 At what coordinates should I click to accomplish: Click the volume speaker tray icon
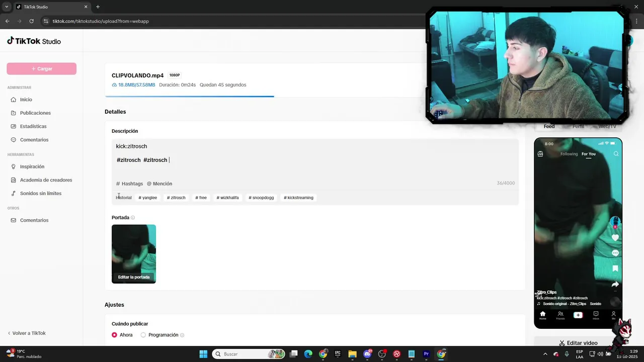tap(600, 354)
